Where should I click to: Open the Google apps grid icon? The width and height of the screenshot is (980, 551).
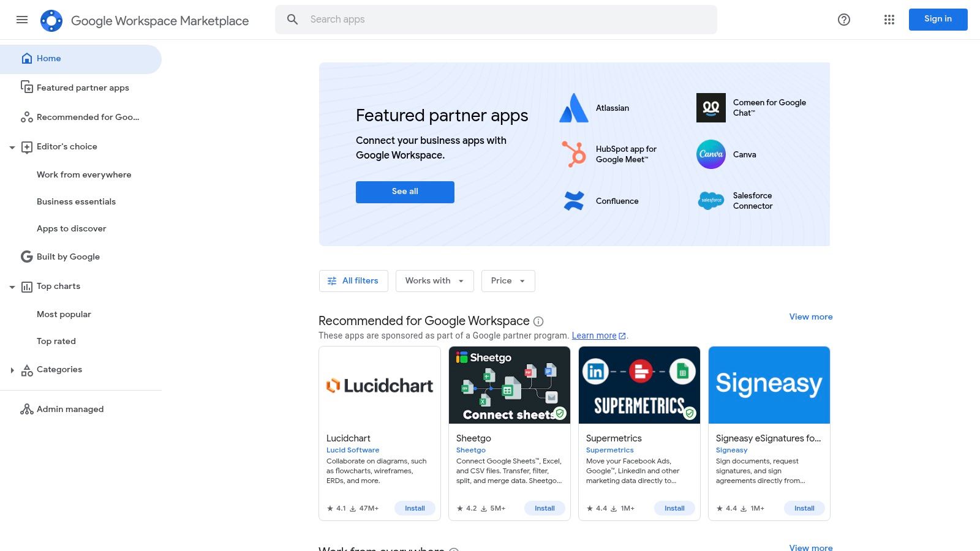pos(889,20)
